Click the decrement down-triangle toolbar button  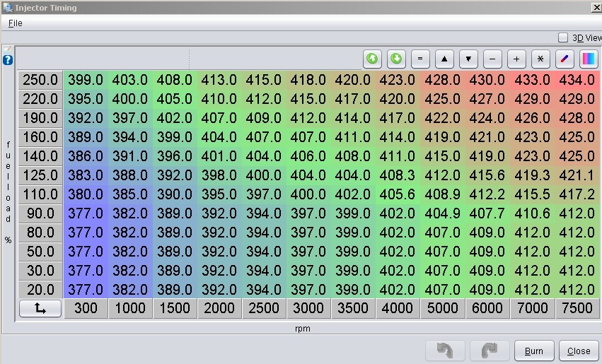click(468, 59)
